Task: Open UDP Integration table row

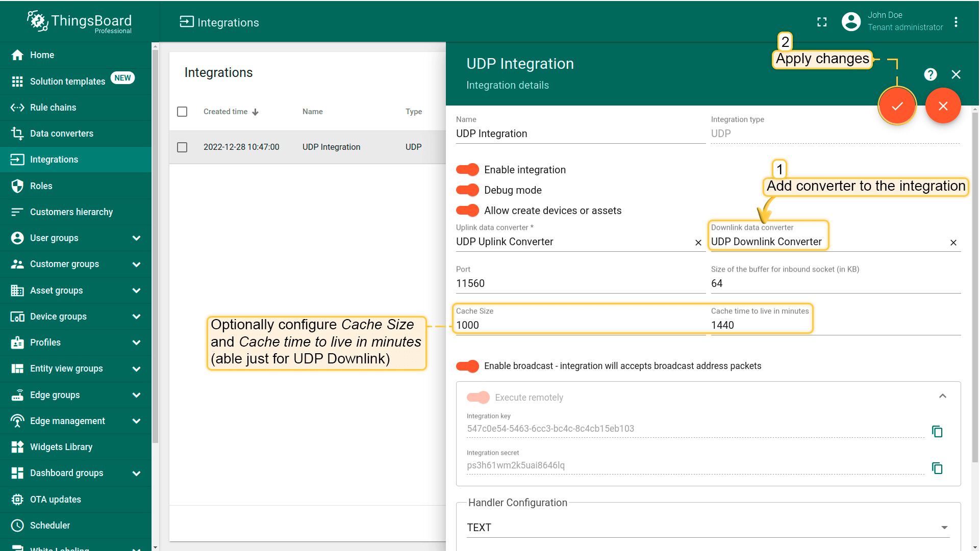Action: [308, 147]
